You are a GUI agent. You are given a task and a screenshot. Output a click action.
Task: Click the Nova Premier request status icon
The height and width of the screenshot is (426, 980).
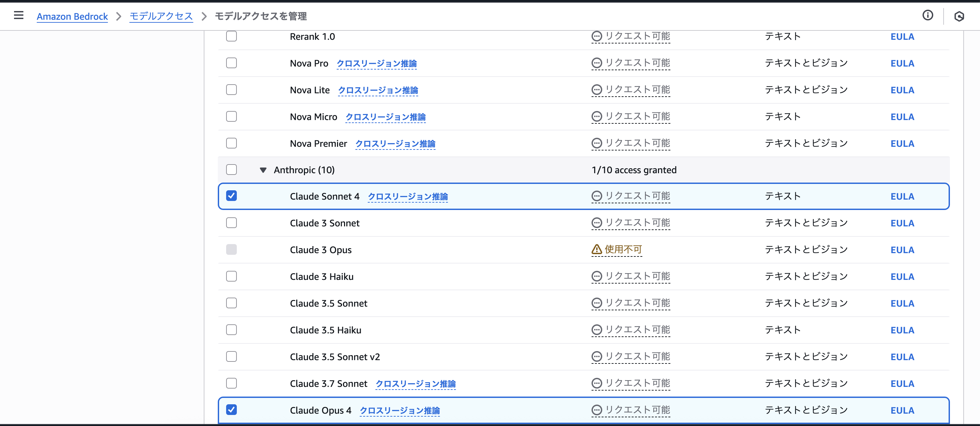pos(596,143)
